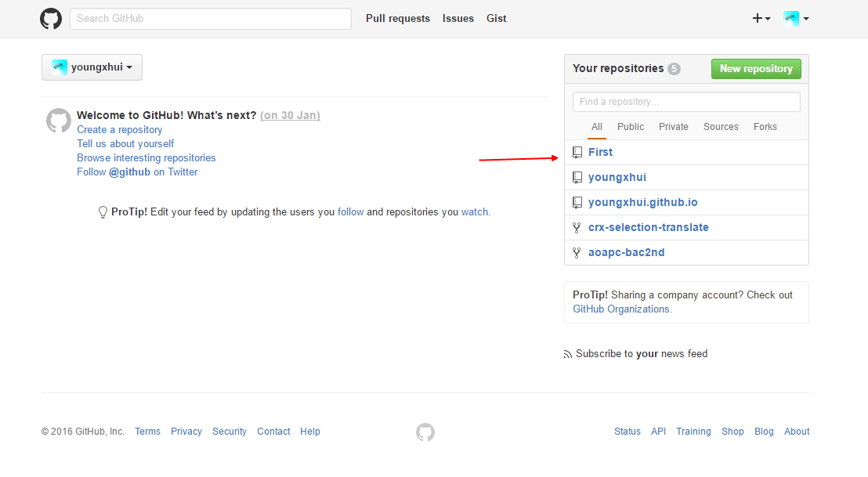Select the All repositories tab
Image resolution: width=868 pixels, height=477 pixels.
597,127
